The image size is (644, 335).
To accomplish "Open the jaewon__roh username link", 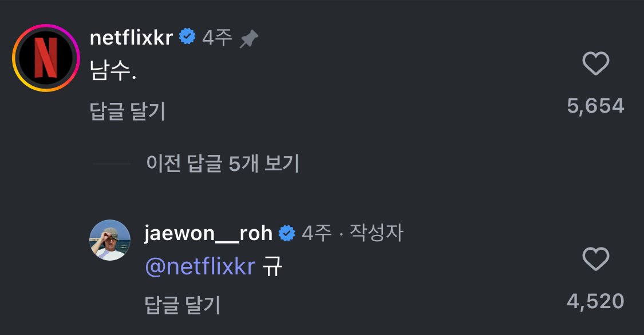I will 209,233.
